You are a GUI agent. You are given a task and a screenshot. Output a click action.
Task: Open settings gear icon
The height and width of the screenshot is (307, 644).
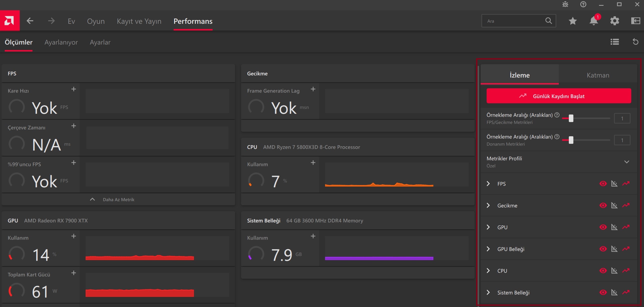615,21
